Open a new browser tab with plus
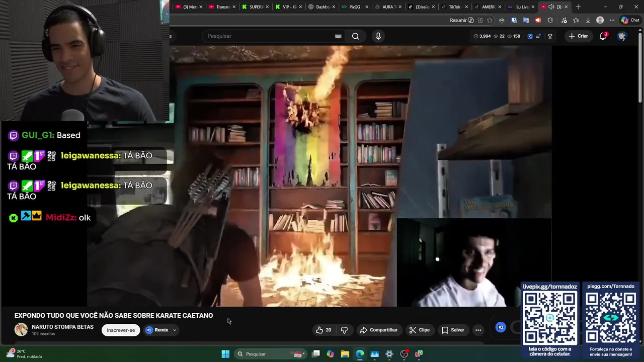Screen dimensions: 644x362 pos(578,7)
